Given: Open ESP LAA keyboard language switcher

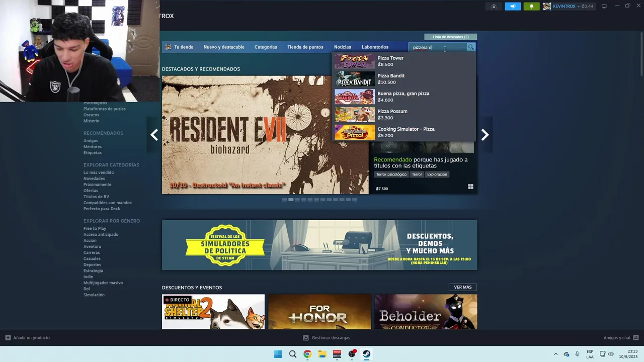Looking at the screenshot, I should point(590,354).
